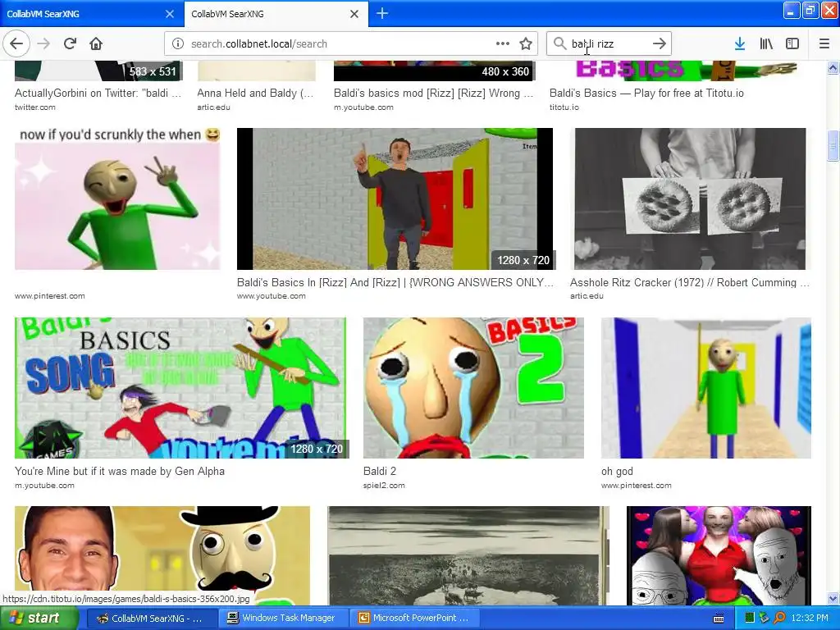Click the twitter.com source label
This screenshot has height=630, width=840.
(x=34, y=107)
